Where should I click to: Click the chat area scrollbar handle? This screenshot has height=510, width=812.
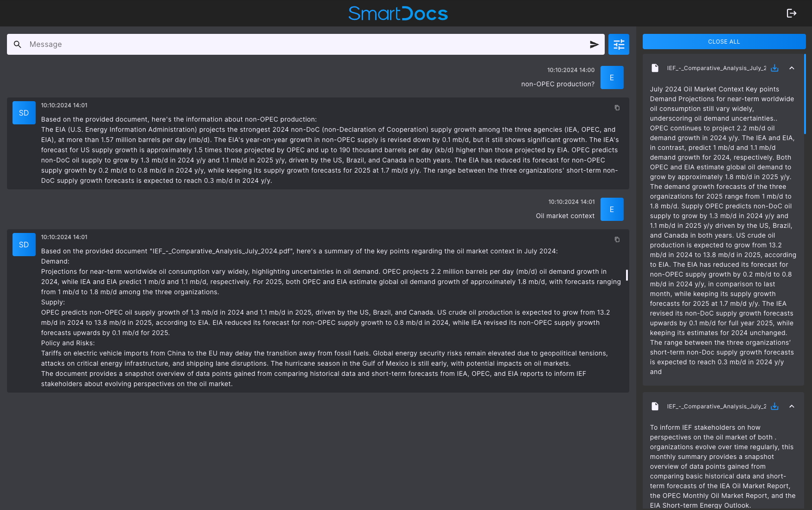(x=627, y=275)
